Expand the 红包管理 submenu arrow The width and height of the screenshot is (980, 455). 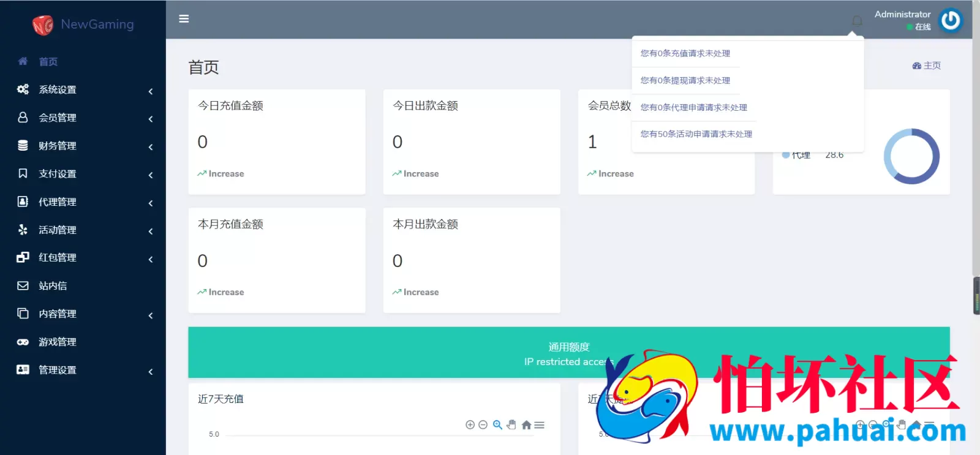coord(151,259)
